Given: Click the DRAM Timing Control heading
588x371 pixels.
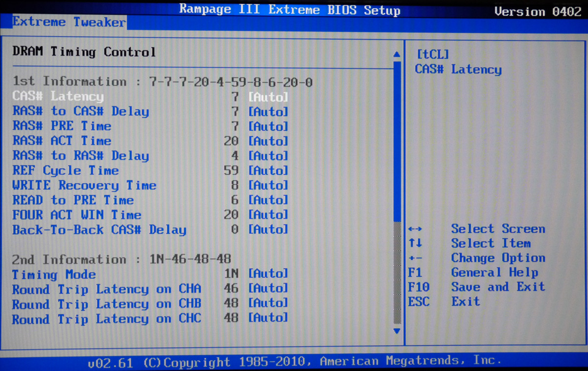Looking at the screenshot, I should (84, 52).
